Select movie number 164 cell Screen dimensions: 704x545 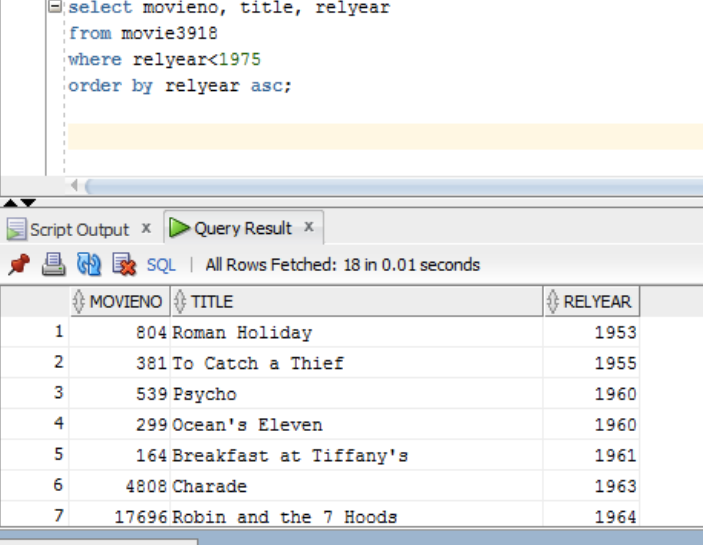pyautogui.click(x=120, y=456)
